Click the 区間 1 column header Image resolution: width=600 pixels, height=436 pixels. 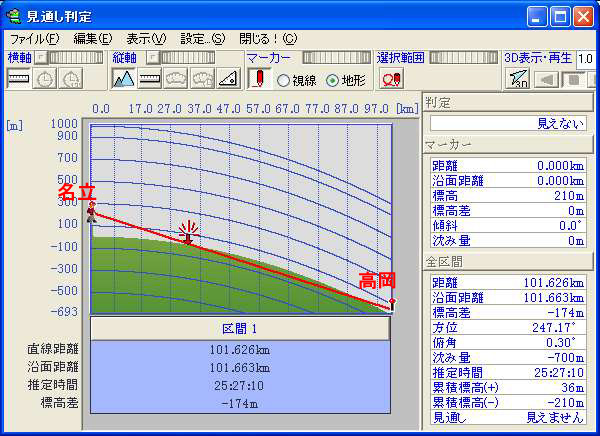(x=240, y=328)
